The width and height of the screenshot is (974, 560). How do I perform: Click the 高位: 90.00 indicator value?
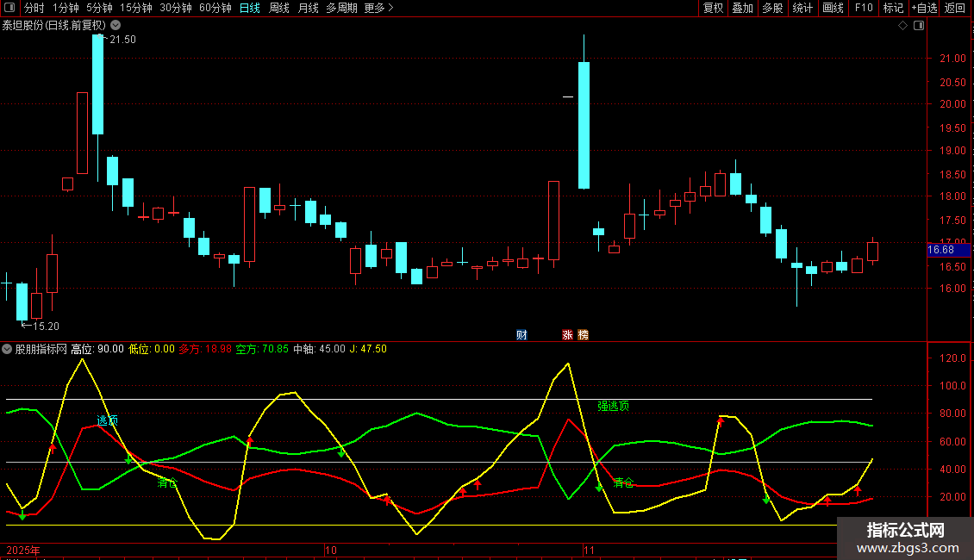pos(97,349)
